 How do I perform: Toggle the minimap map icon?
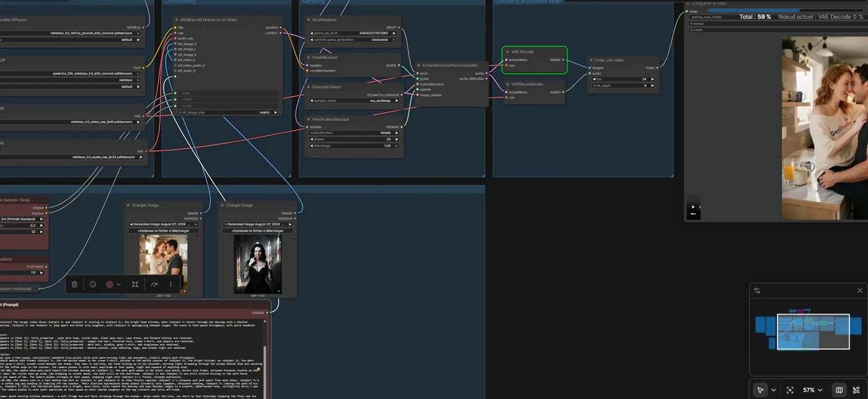point(839,390)
